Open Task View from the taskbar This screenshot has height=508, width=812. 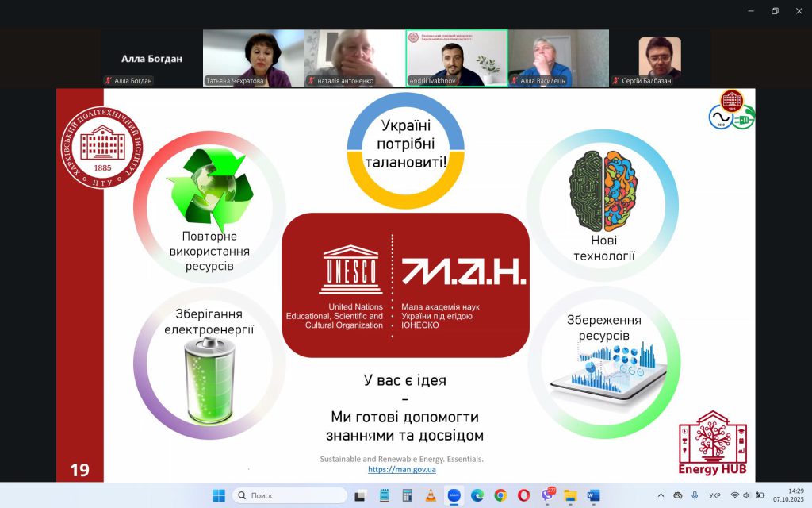(361, 495)
